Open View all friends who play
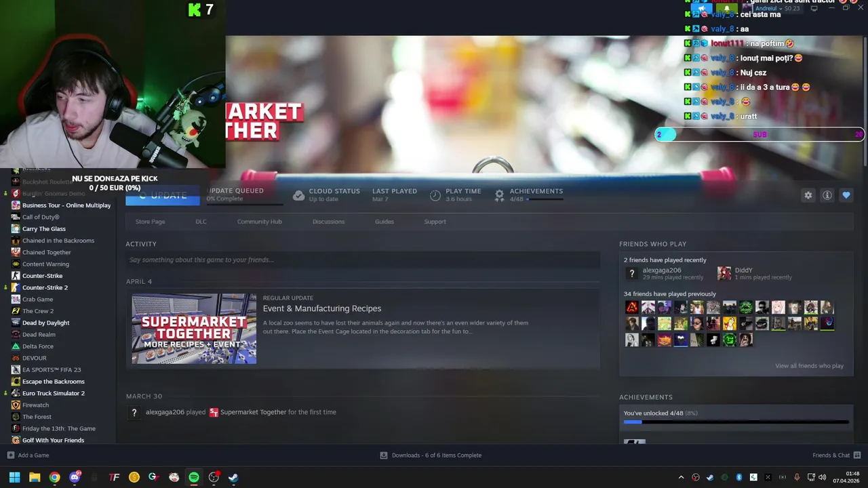This screenshot has width=868, height=488. tap(809, 366)
